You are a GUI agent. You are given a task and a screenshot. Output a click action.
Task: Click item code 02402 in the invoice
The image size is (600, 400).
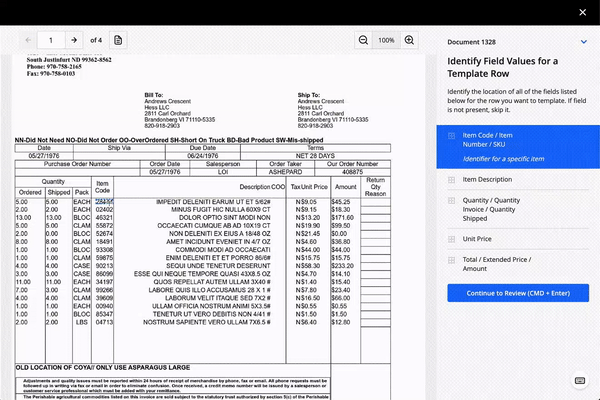(104, 210)
